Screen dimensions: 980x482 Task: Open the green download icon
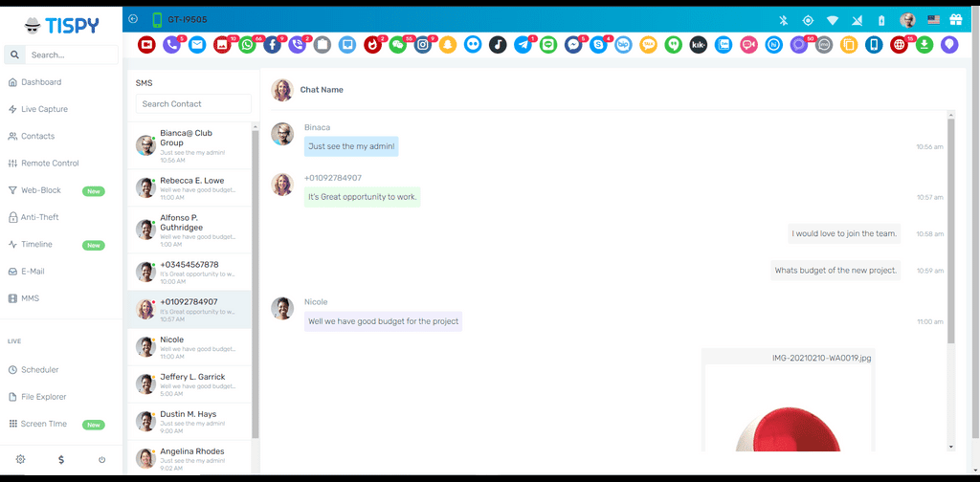coord(924,44)
